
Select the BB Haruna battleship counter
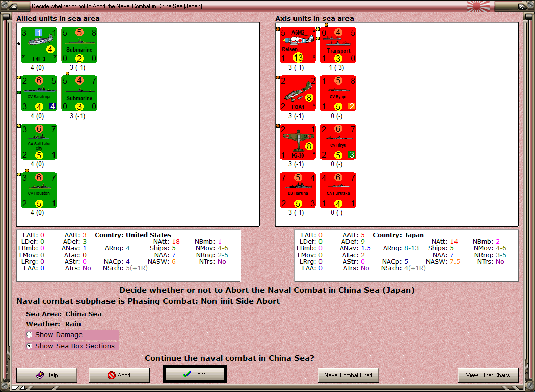(x=298, y=190)
